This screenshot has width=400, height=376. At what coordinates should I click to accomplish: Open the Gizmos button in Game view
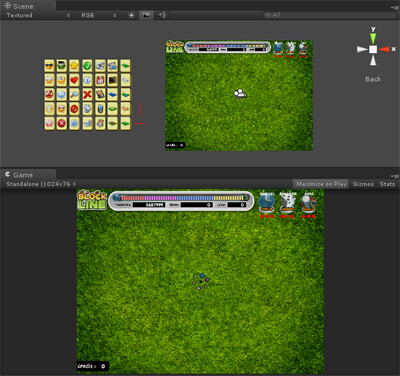(x=363, y=184)
